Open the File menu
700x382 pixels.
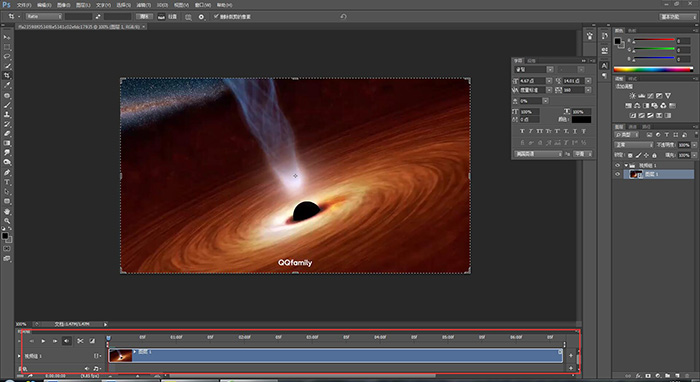[24, 5]
